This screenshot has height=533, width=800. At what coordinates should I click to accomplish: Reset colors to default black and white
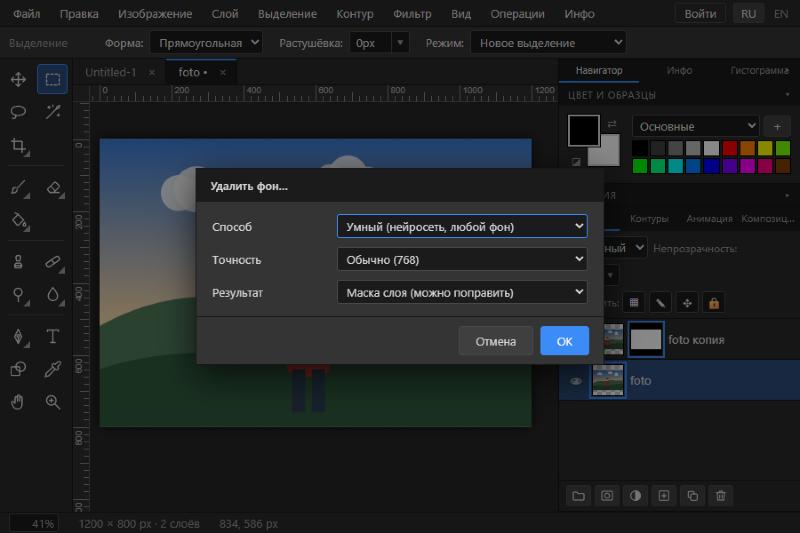[x=576, y=162]
